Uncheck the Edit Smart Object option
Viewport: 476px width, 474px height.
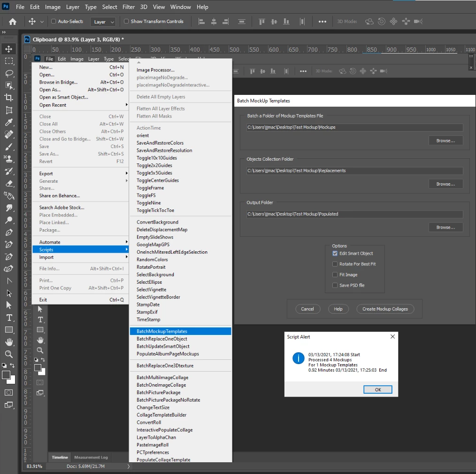click(335, 253)
